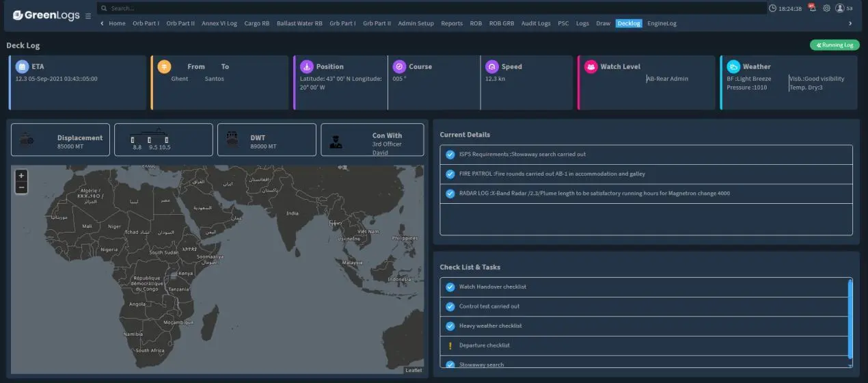Click the speed value 12.3 kn
Image resolution: width=868 pixels, height=383 pixels.
tap(495, 79)
